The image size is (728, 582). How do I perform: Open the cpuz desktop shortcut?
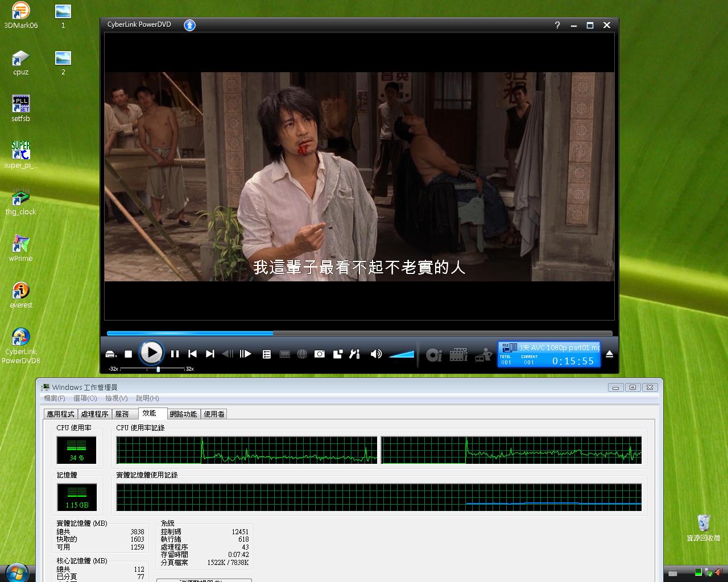20,63
